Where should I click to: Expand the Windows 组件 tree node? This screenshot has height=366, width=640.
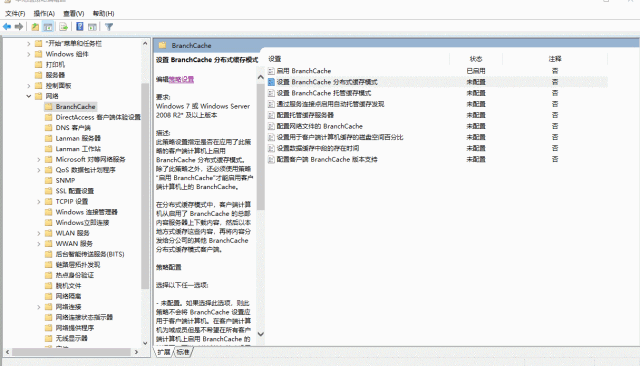coord(29,54)
